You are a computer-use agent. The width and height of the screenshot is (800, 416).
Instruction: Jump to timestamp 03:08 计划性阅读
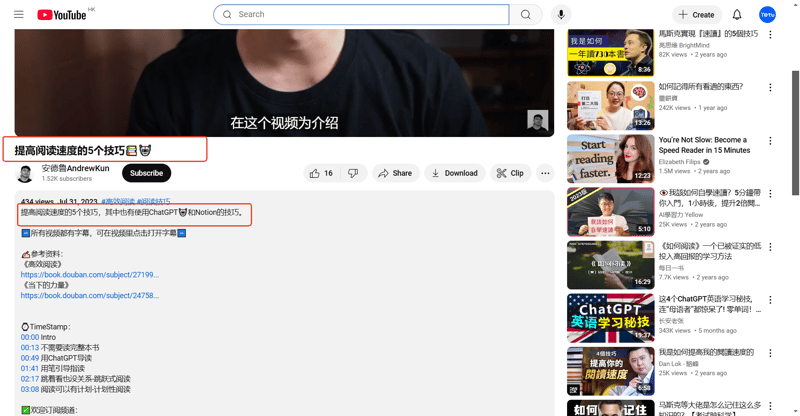click(x=30, y=389)
